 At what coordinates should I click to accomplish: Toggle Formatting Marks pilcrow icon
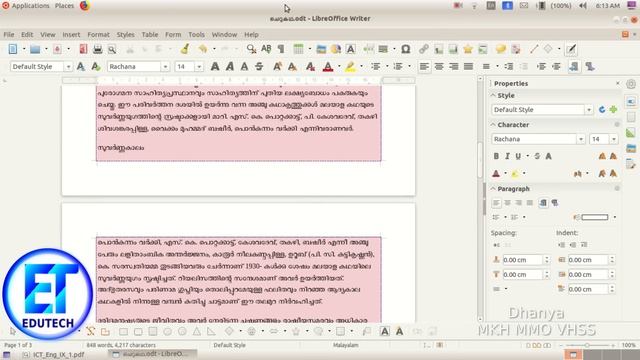coord(281,49)
